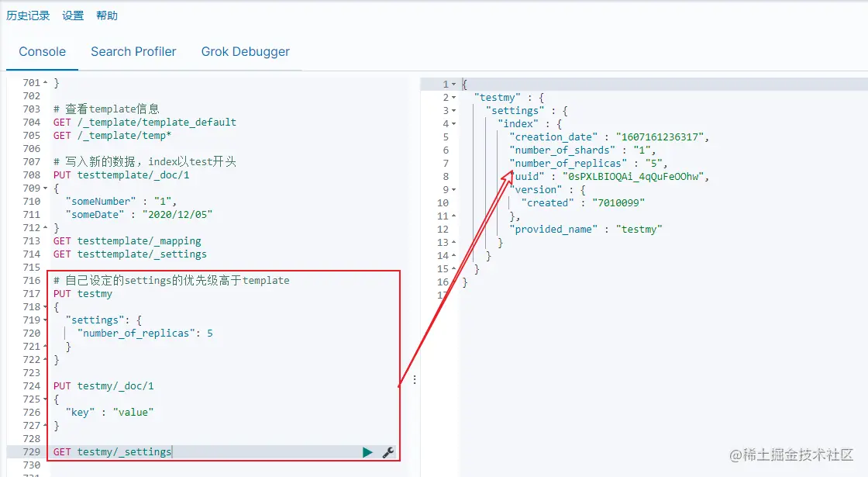868x477 pixels.
Task: Click fold arrow at response line 14
Action: (x=454, y=256)
